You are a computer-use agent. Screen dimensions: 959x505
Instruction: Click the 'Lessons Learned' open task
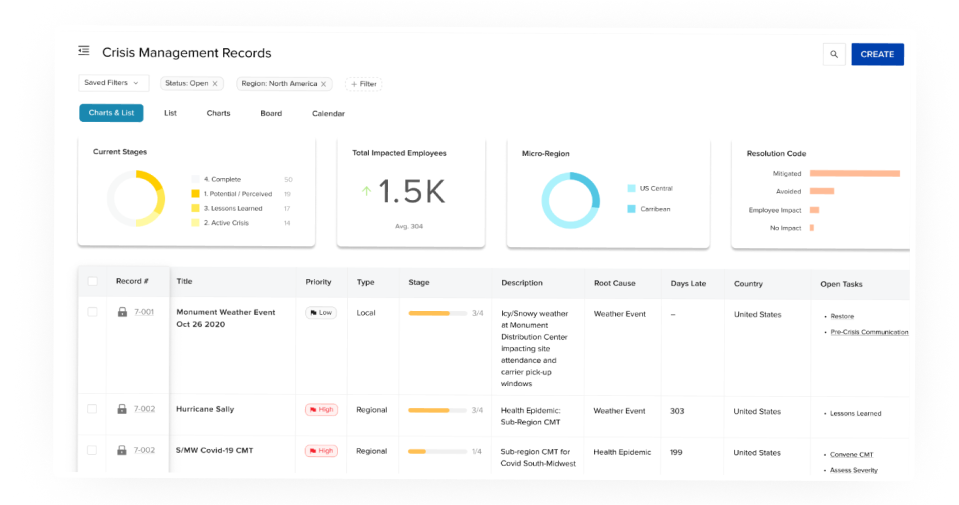tap(856, 413)
